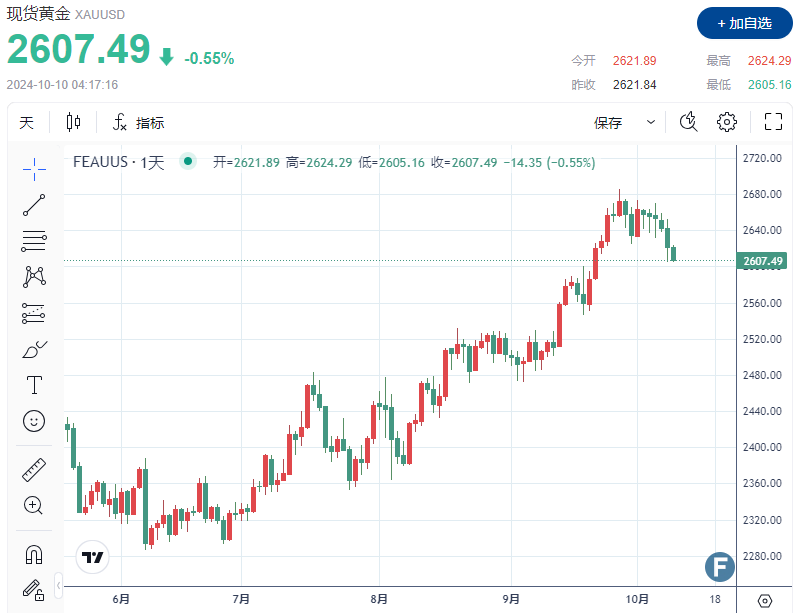Click the 6月 label on time axis

(x=121, y=599)
